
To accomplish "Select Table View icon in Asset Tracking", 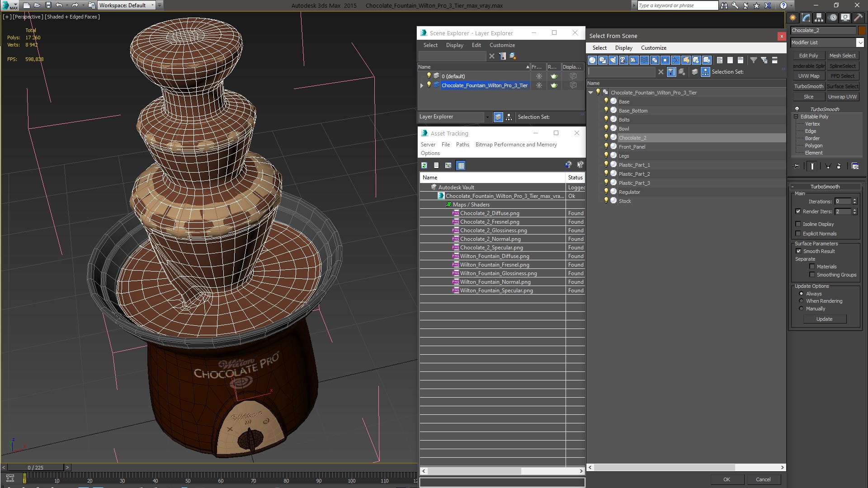I will [x=461, y=165].
